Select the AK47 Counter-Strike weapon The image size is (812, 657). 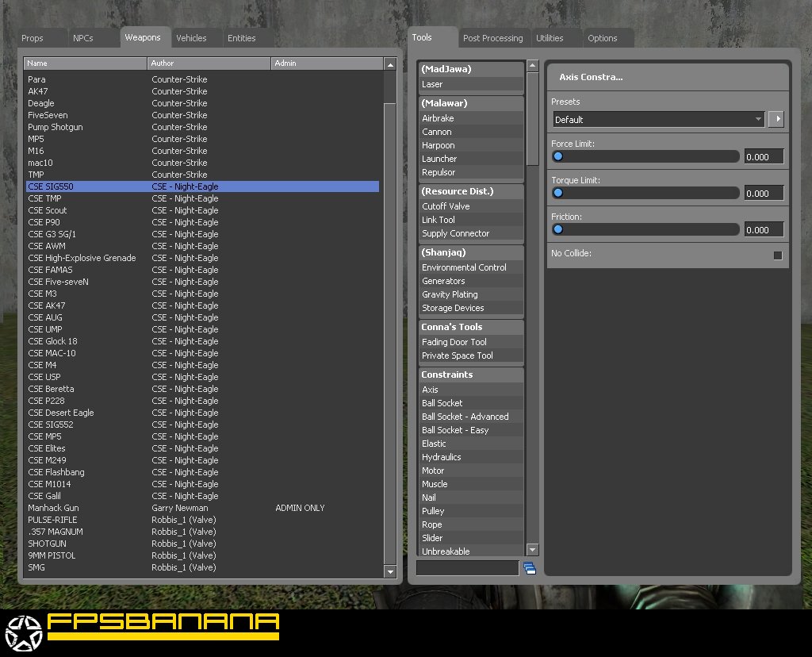[x=202, y=91]
